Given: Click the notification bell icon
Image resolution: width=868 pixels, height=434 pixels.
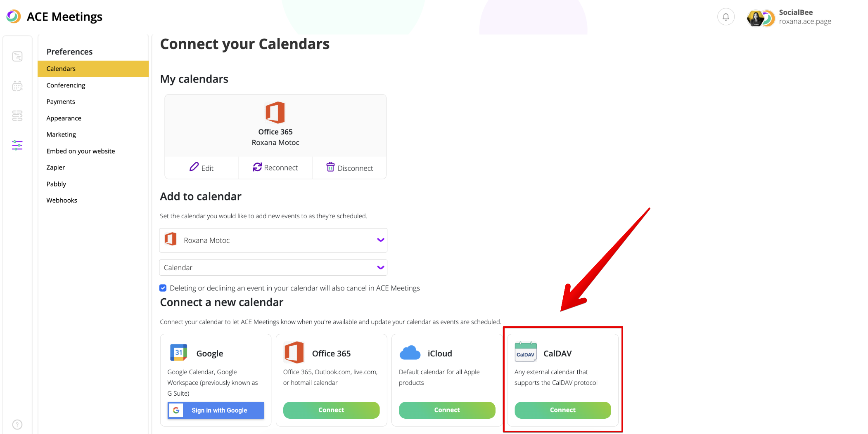Looking at the screenshot, I should tap(726, 17).
